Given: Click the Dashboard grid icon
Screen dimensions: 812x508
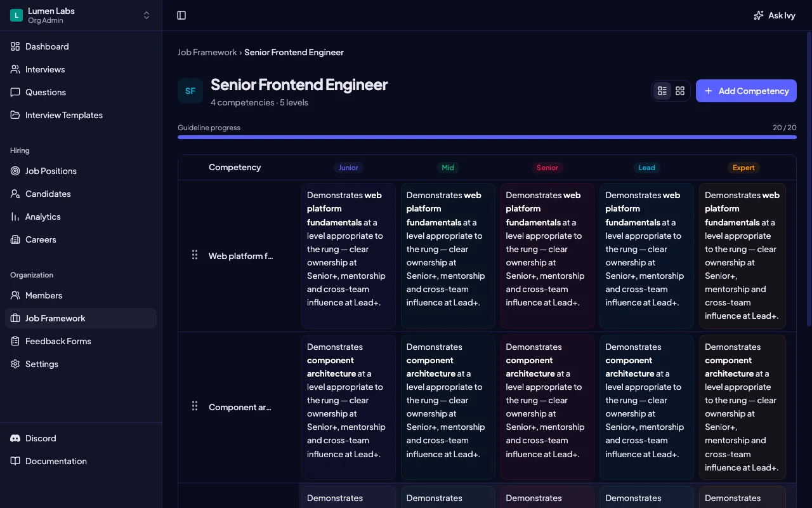Looking at the screenshot, I should [15, 46].
